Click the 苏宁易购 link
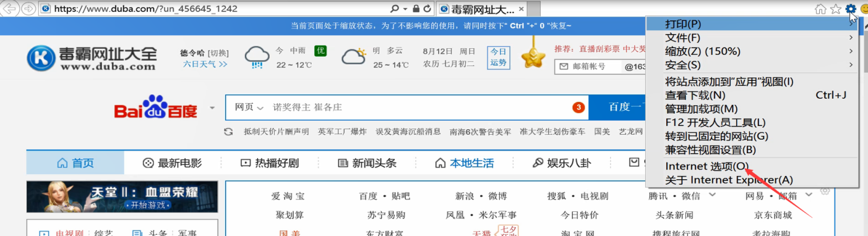868x236 pixels. point(387,215)
